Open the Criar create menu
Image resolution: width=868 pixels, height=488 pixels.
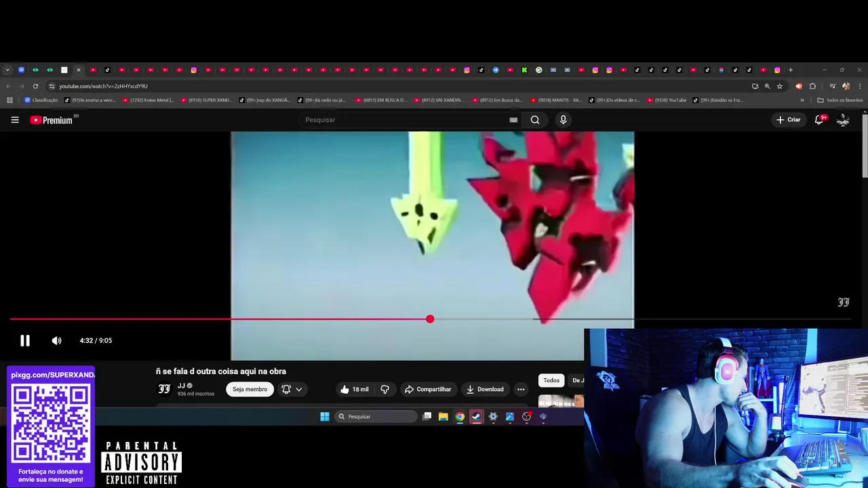click(789, 120)
